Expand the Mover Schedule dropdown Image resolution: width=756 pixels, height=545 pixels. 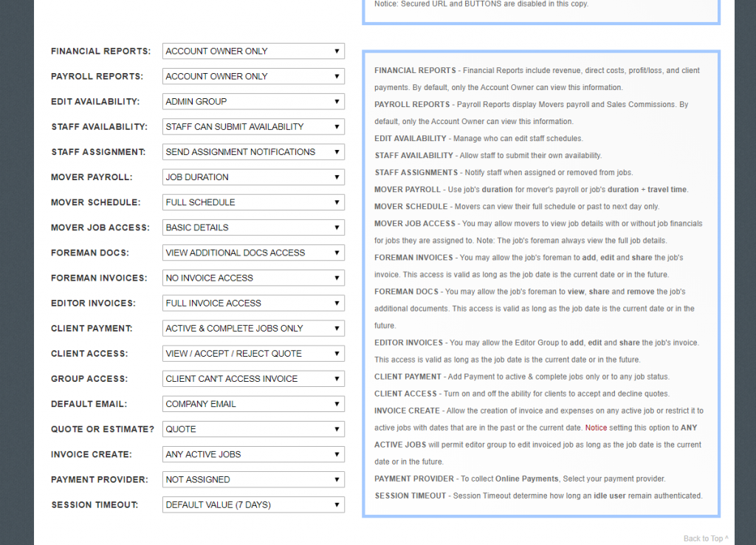click(x=253, y=202)
